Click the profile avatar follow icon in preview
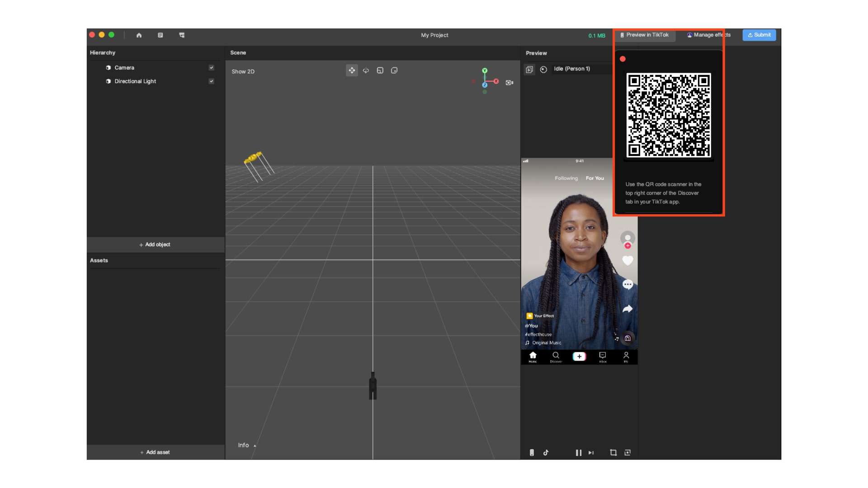 [627, 239]
